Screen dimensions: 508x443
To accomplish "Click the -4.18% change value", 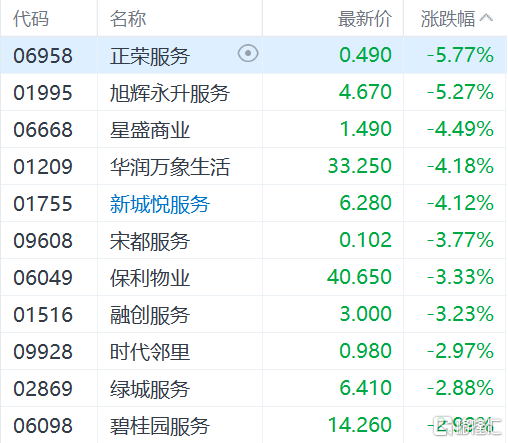I will click(x=460, y=166).
